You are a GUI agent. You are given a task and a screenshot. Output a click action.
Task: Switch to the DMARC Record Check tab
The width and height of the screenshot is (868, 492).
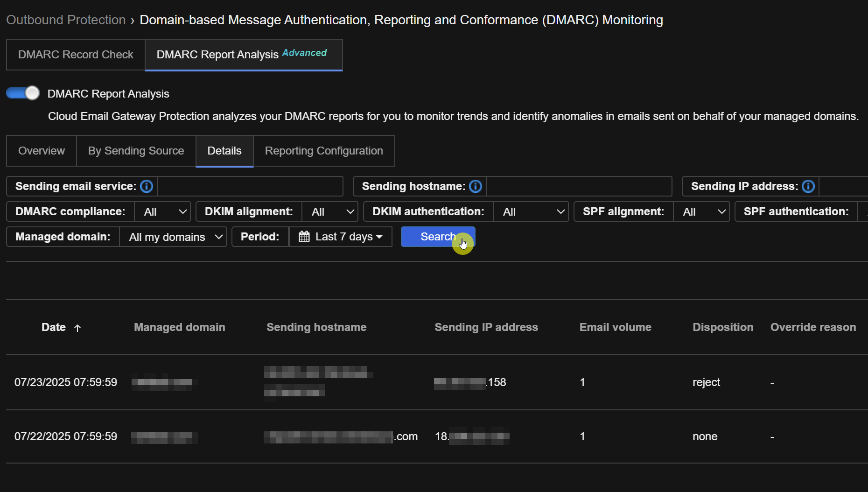(76, 55)
